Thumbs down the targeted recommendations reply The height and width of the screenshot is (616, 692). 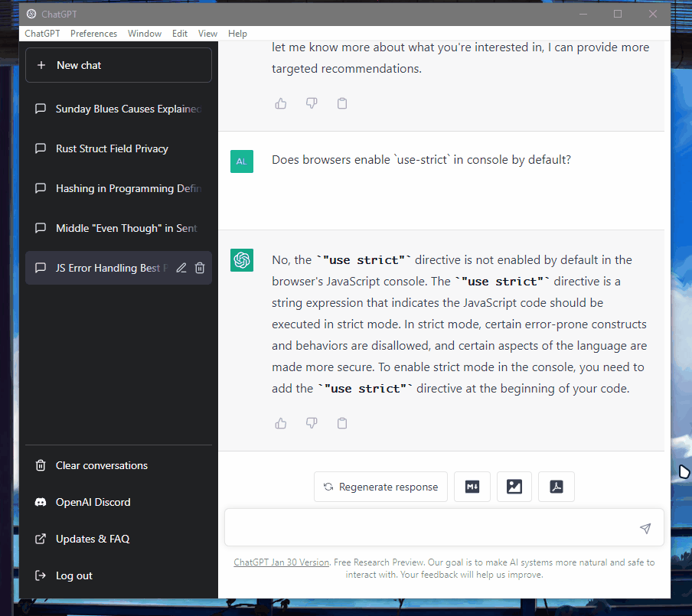312,103
